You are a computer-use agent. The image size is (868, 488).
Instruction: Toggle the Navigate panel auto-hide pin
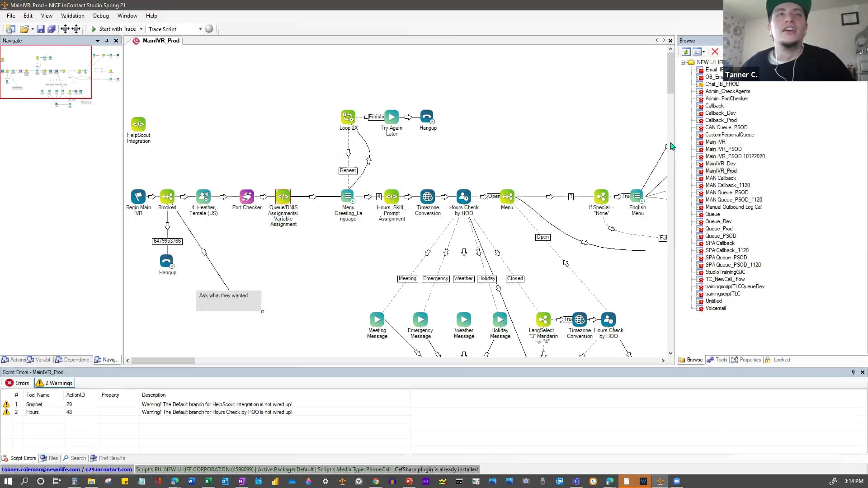(x=107, y=41)
